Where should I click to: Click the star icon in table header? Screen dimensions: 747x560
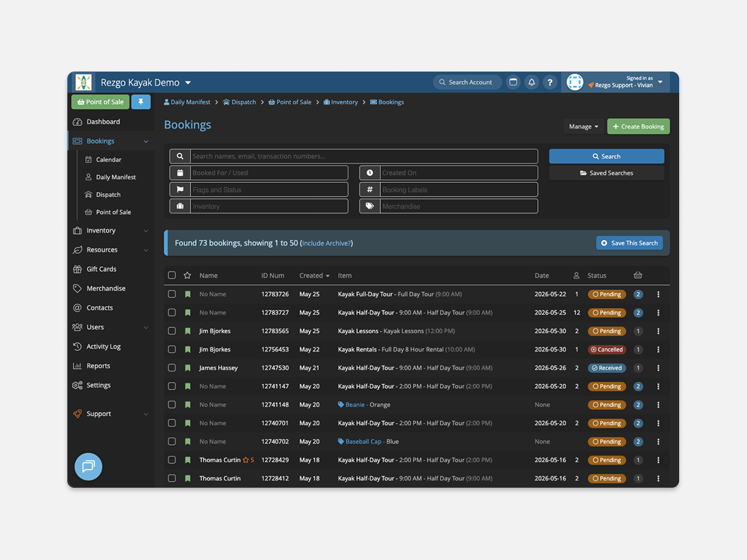[x=187, y=276]
